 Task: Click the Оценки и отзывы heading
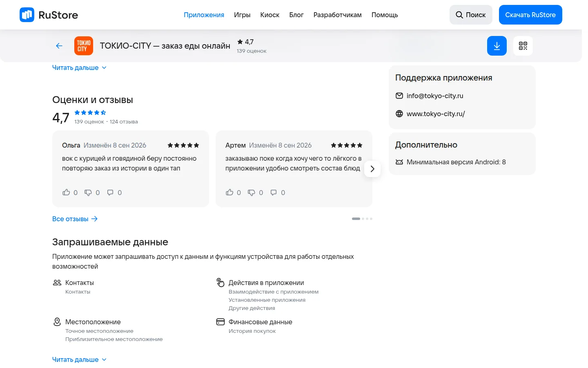coord(93,100)
